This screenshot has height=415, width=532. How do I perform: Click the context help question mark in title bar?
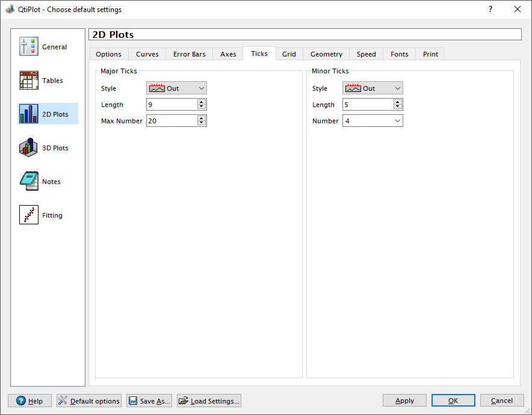pyautogui.click(x=490, y=9)
